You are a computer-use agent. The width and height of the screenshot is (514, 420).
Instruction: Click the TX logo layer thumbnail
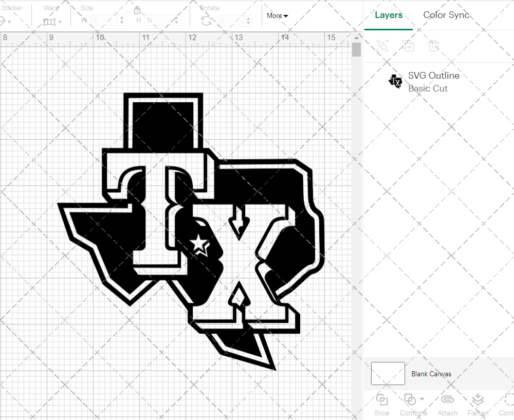(x=395, y=81)
